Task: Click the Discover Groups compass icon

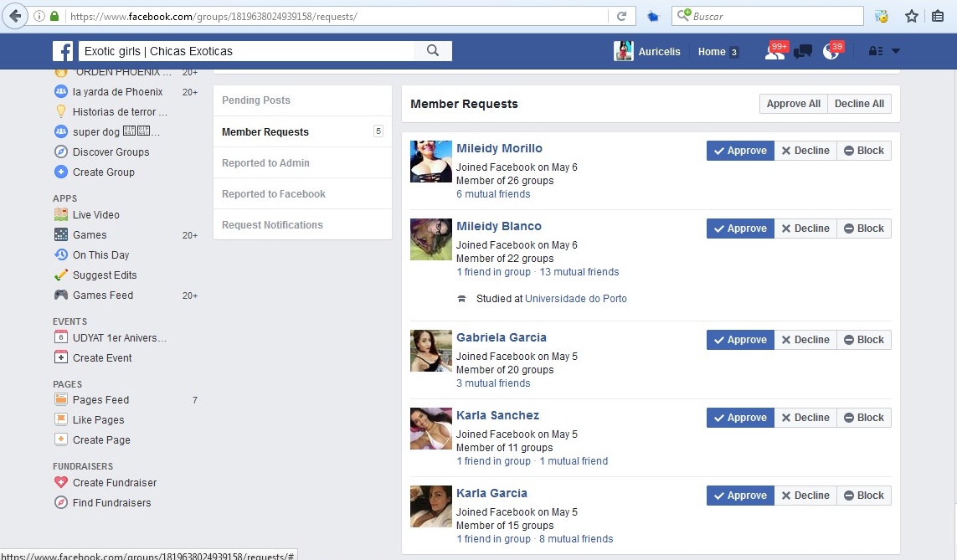Action: 61,152
